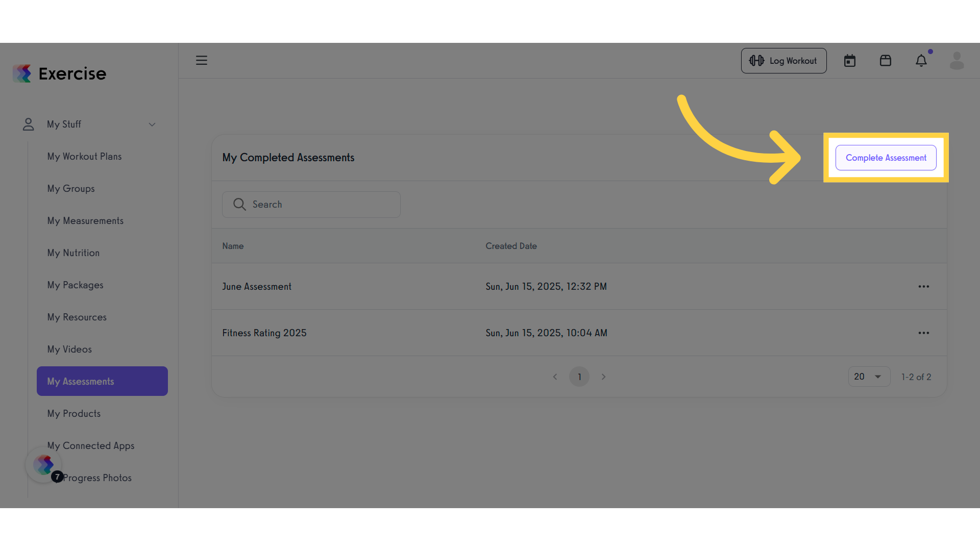
Task: Go to My Groups
Action: click(x=71, y=189)
